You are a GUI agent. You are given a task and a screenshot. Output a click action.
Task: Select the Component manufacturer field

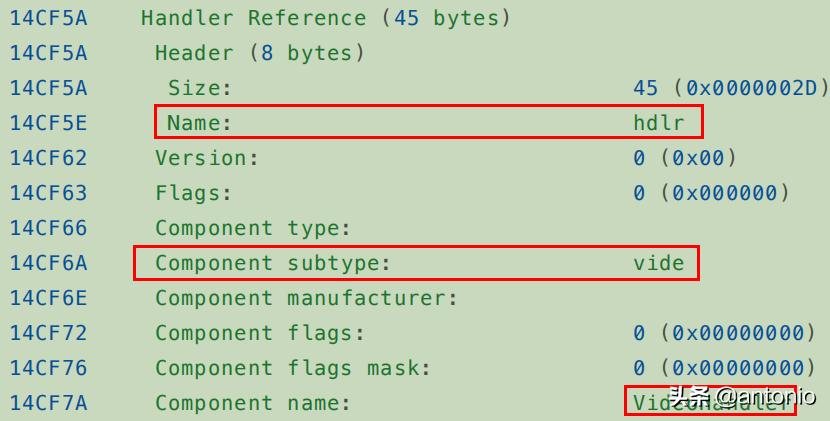click(x=306, y=298)
